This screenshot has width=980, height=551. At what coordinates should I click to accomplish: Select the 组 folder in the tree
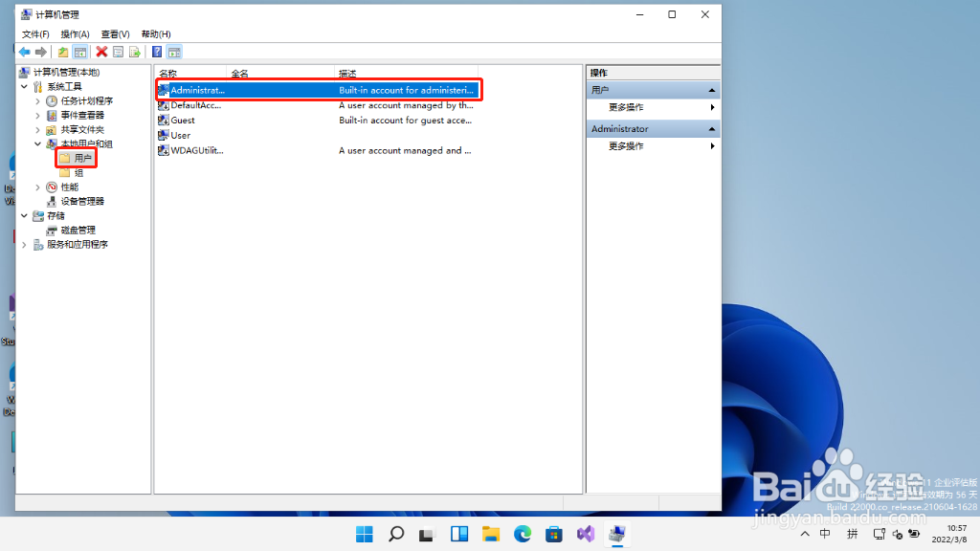point(78,172)
